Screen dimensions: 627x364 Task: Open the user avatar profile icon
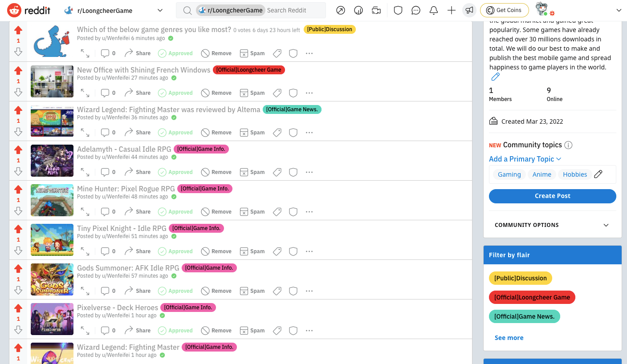[542, 9]
